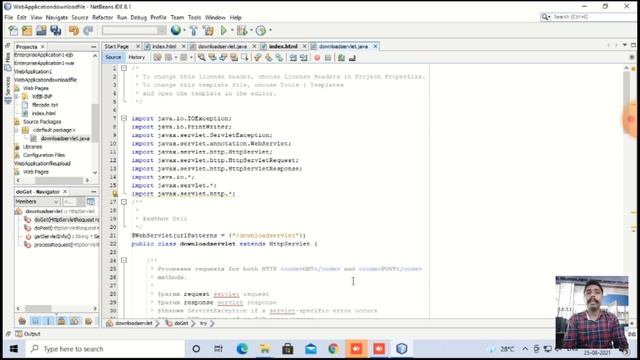Click the Stop Macro Recording icon
Viewport: 640px width, 360px height.
coord(328,58)
